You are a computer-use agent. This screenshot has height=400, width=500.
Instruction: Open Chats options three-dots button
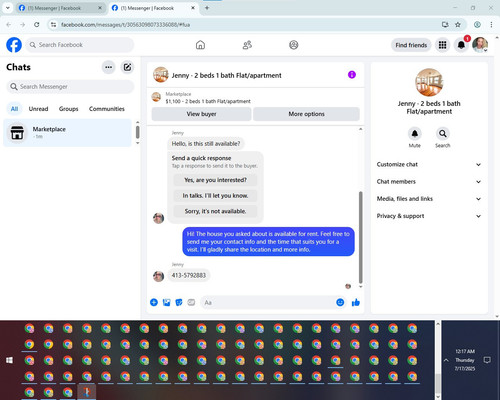pyautogui.click(x=109, y=67)
